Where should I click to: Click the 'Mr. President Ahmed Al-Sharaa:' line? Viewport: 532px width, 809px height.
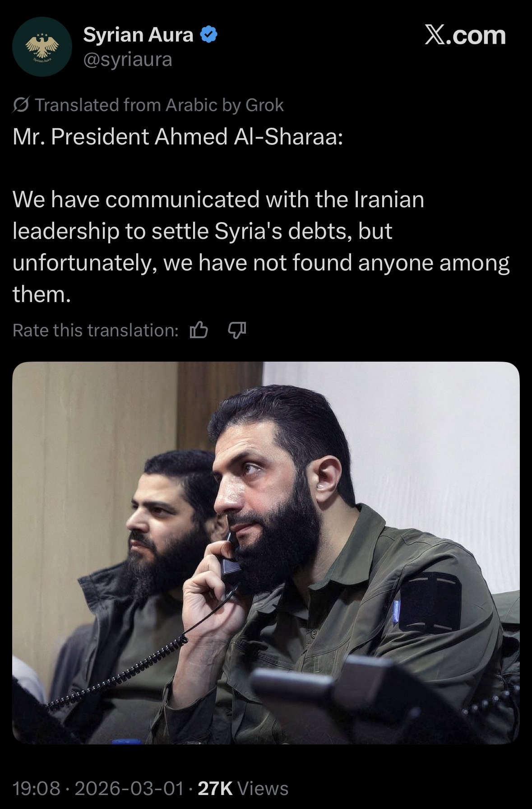tap(178, 137)
